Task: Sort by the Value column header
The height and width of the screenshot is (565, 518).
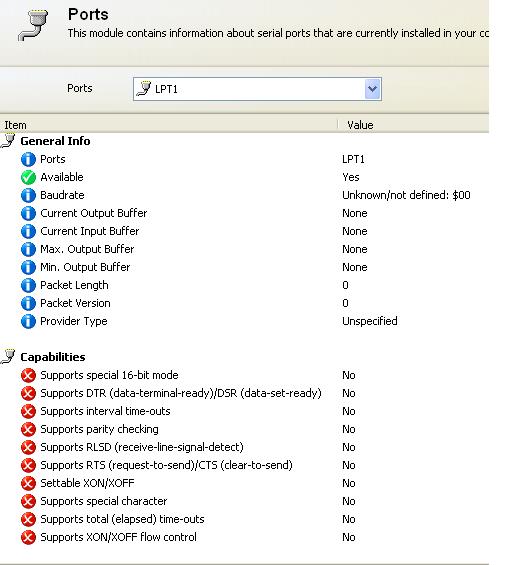Action: 414,125
